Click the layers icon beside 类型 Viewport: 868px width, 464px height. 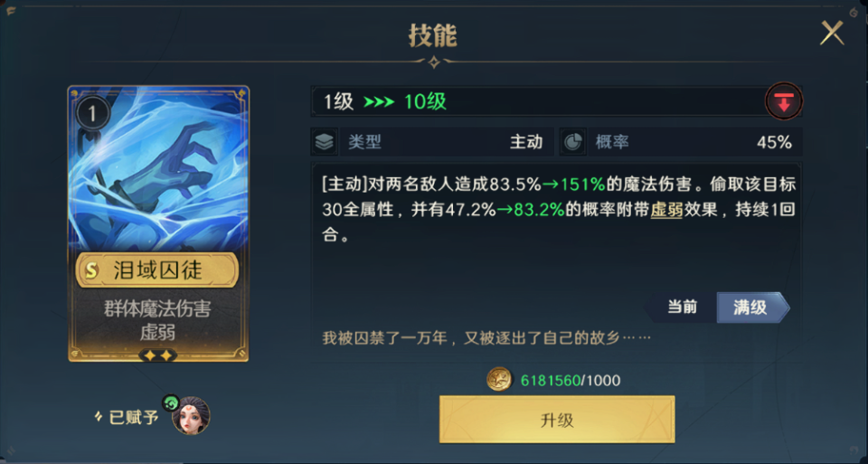click(x=325, y=142)
